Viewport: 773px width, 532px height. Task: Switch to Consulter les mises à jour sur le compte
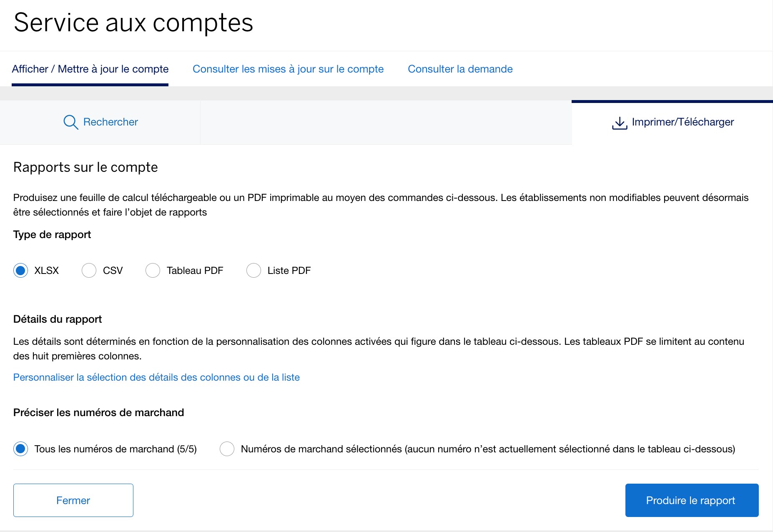[x=288, y=69]
